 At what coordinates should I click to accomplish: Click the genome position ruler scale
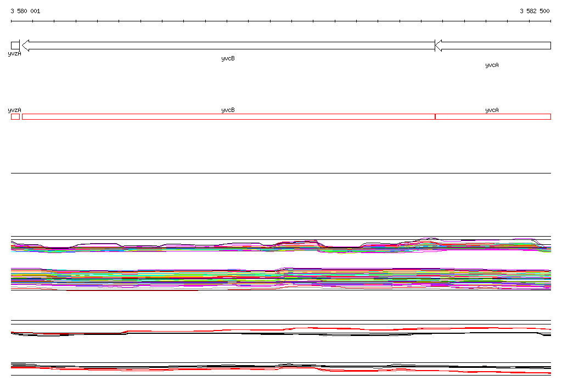pyautogui.click(x=281, y=21)
